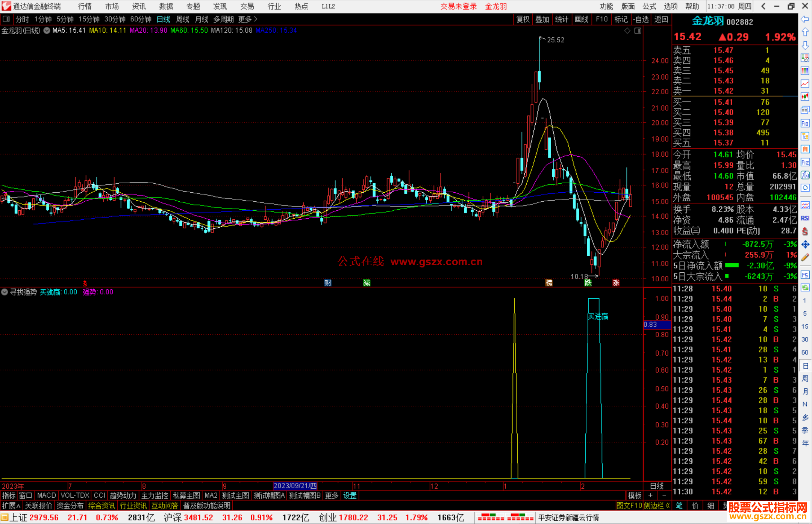Expand the 更多 periods chevron
This screenshot has width=812, height=524.
[x=256, y=19]
